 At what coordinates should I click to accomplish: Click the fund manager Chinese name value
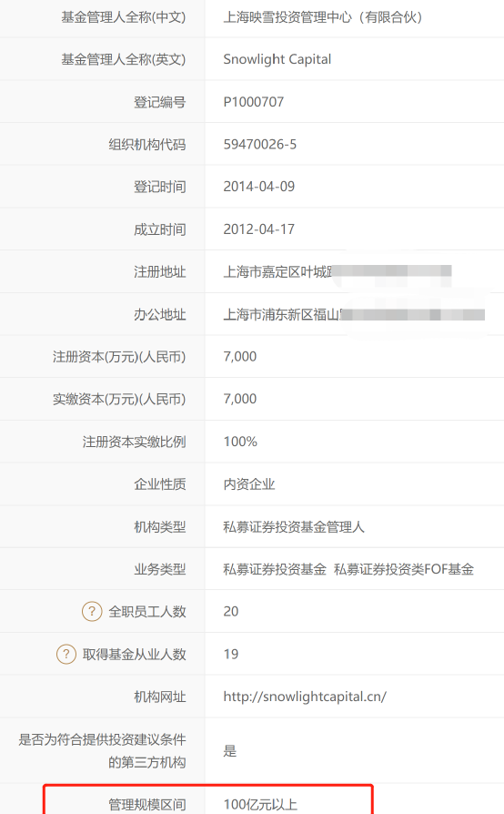pos(324,17)
